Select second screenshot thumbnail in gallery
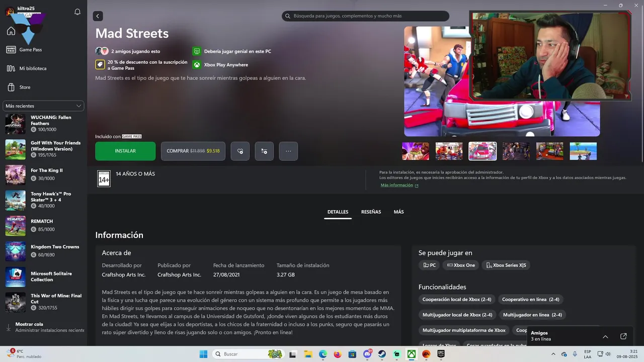Image resolution: width=644 pixels, height=362 pixels. [x=449, y=151]
